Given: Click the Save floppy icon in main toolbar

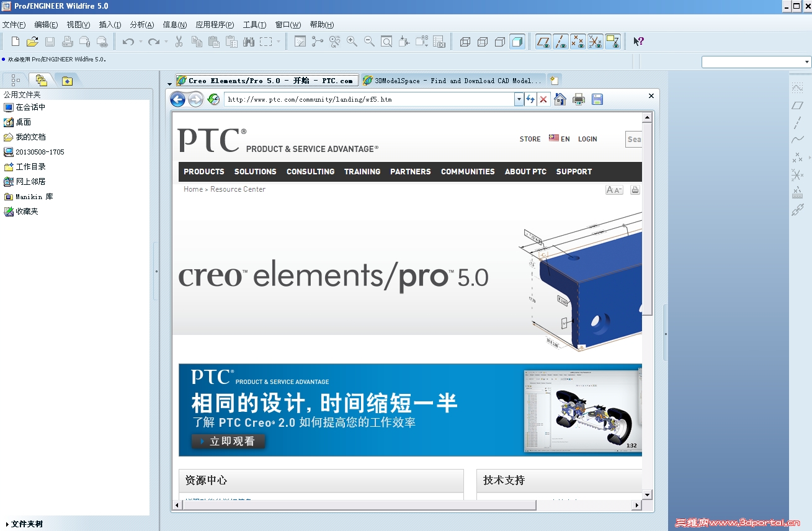Looking at the screenshot, I should click(x=50, y=42).
